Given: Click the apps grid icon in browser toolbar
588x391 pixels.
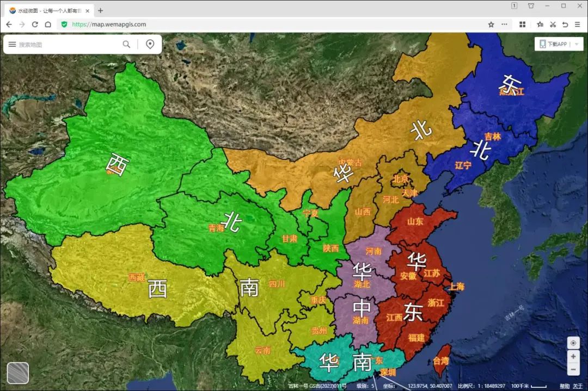Looking at the screenshot, I should click(522, 24).
